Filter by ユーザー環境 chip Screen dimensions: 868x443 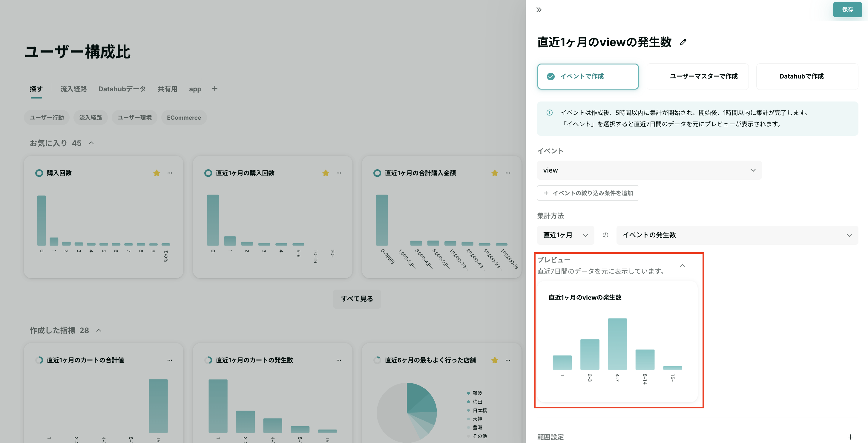(134, 118)
